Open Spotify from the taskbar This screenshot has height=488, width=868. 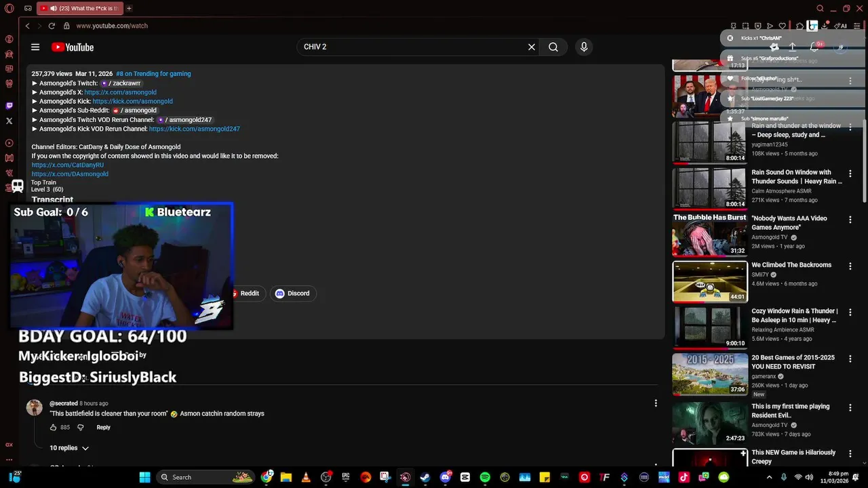pos(485,477)
